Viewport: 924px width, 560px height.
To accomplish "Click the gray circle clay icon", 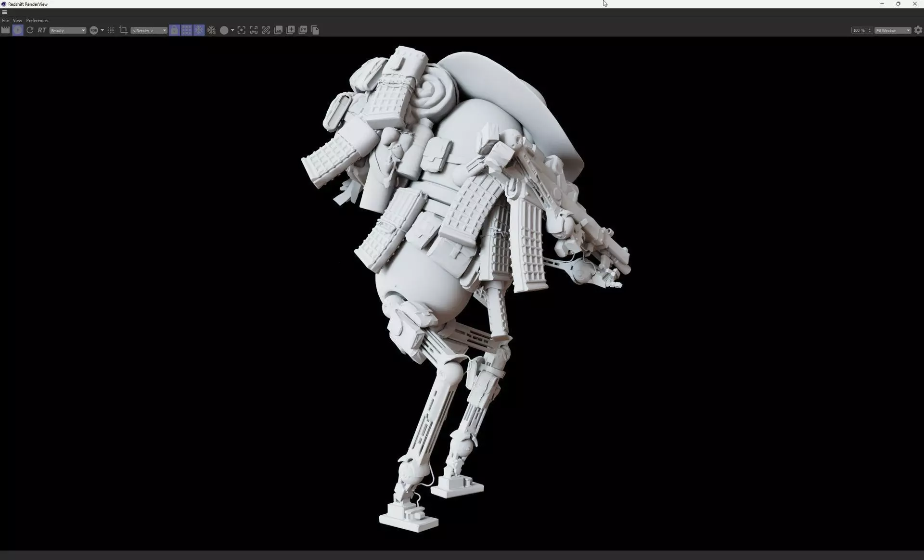I will point(224,30).
